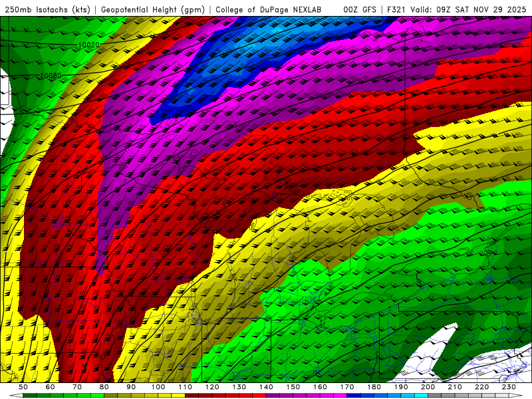Screen dimensions: 532x399
Task: Click the "College of DuPage NEXLAB" label
Action: coord(268,10)
